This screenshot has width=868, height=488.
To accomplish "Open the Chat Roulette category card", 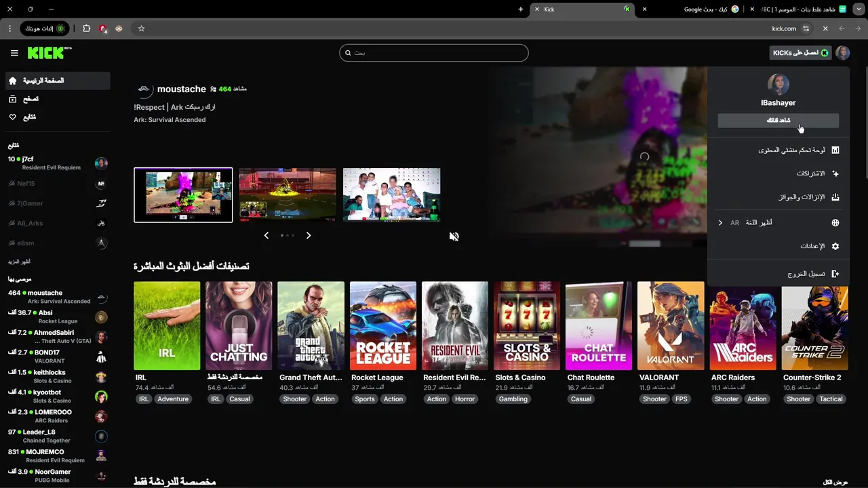I will [x=599, y=326].
